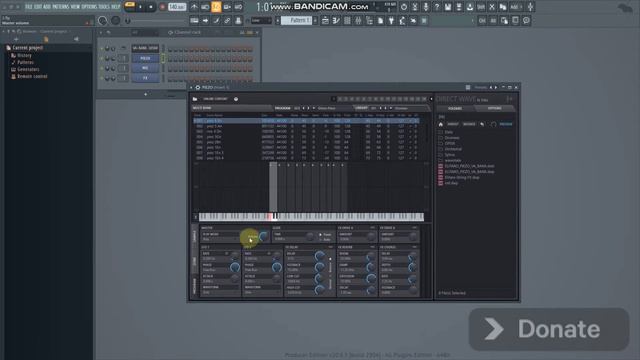
Task: Toggle the FX REVERB enable switch
Action: coord(372,247)
